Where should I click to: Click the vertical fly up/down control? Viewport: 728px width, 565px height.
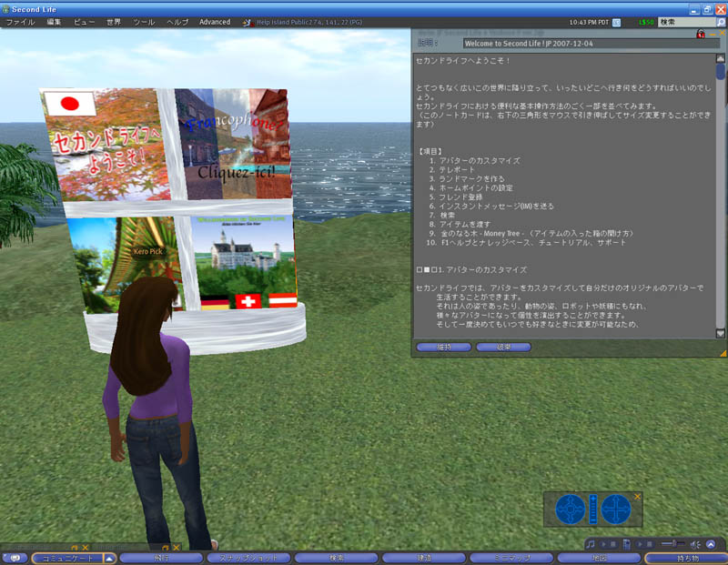[x=593, y=510]
